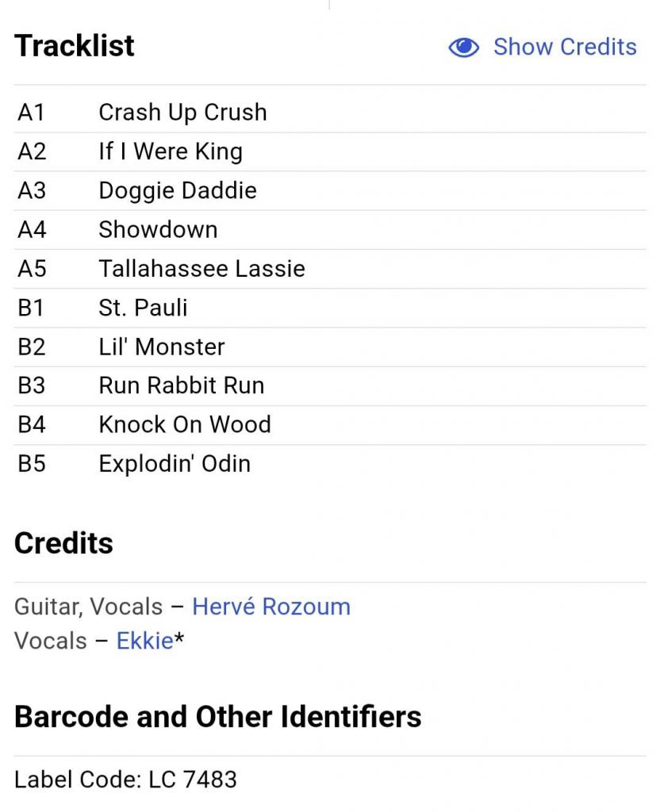Click track position A1
Image resolution: width=660 pixels, height=812 pixels.
pos(31,113)
